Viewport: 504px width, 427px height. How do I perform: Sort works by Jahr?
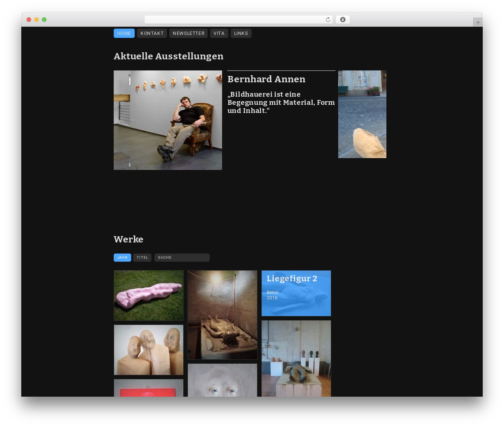tap(122, 258)
